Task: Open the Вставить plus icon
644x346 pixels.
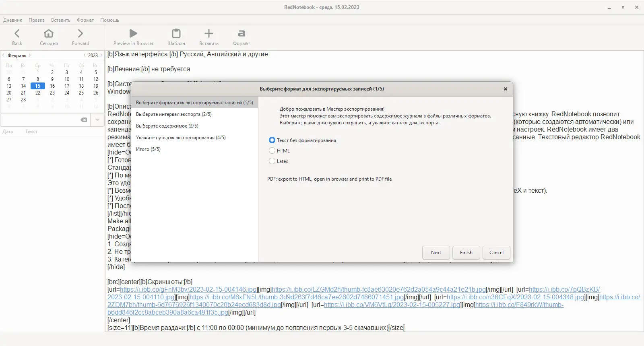Action: tap(209, 33)
